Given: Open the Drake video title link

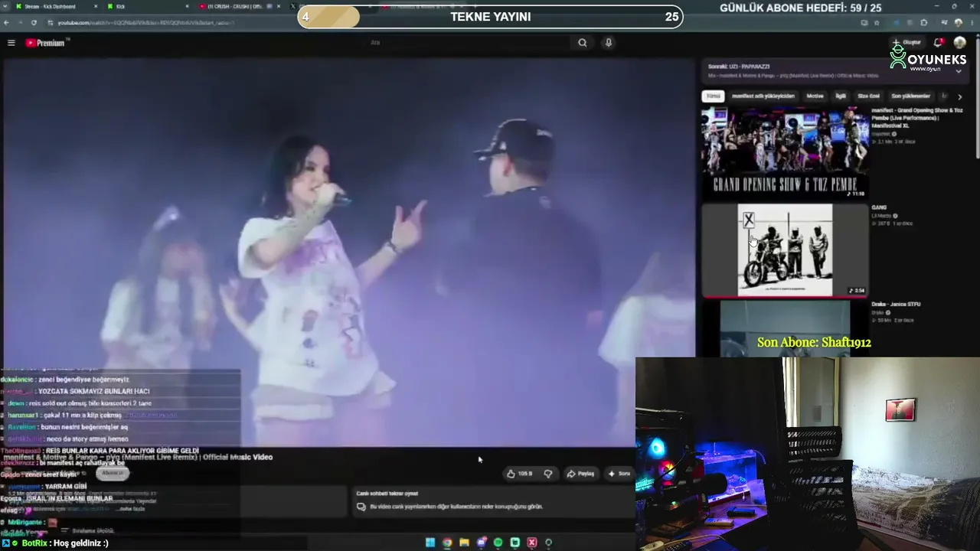Looking at the screenshot, I should [x=896, y=305].
